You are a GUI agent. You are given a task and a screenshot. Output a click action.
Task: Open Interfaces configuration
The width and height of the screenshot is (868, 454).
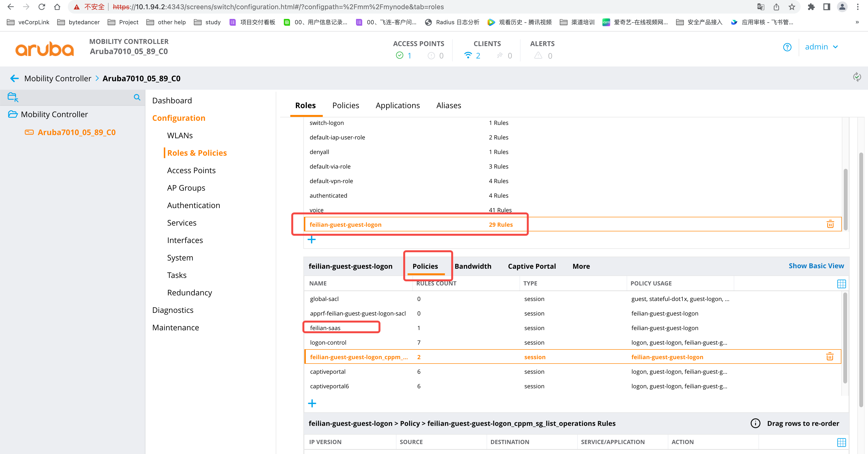click(185, 240)
